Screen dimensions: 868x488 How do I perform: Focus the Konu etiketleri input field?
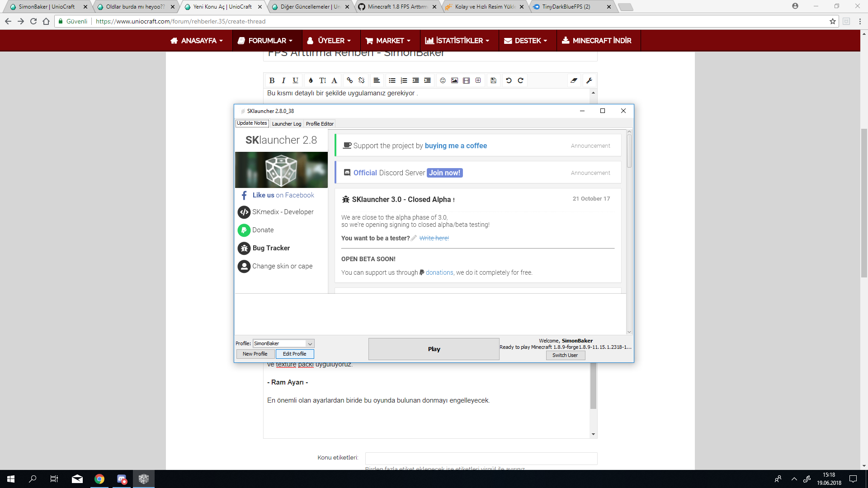coord(481,458)
